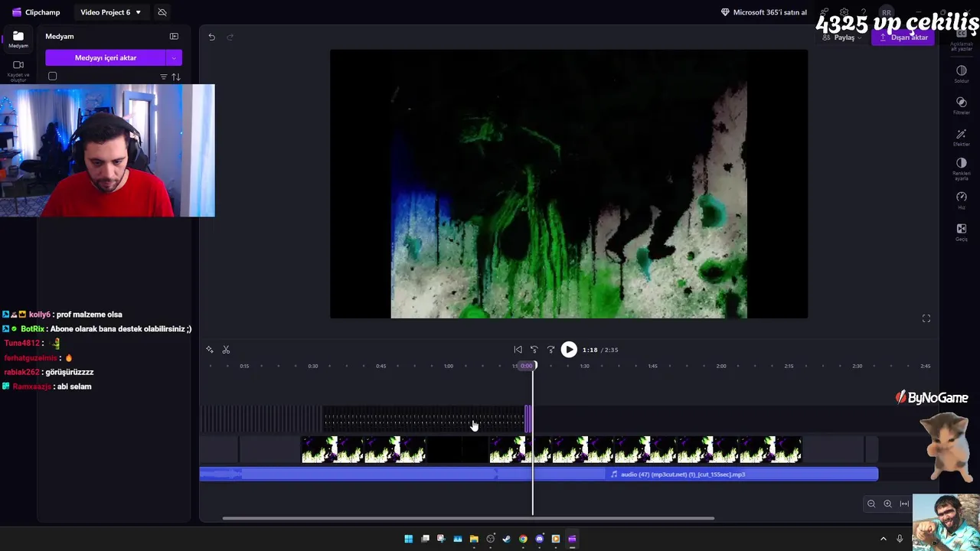
Task: Zoom in the timeline
Action: [x=887, y=504]
